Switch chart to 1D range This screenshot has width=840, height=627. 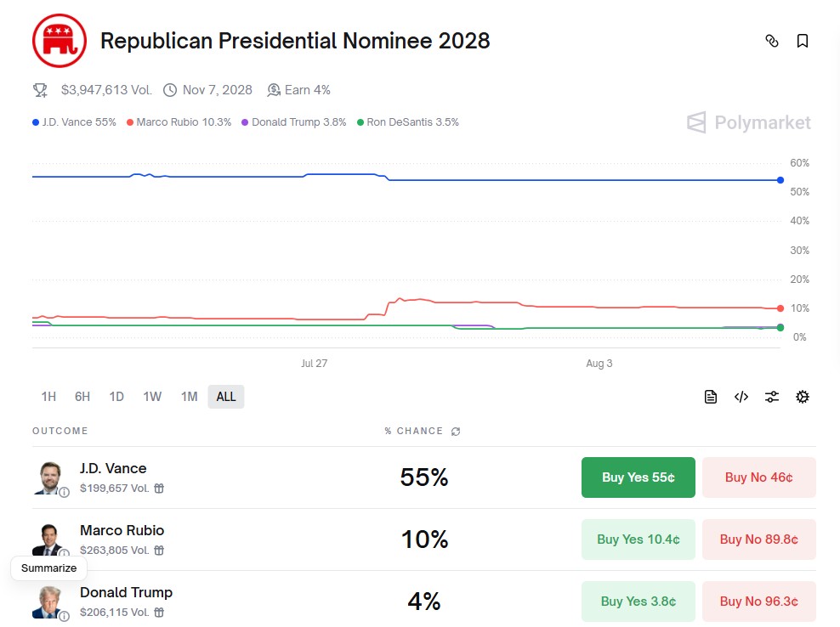point(116,397)
